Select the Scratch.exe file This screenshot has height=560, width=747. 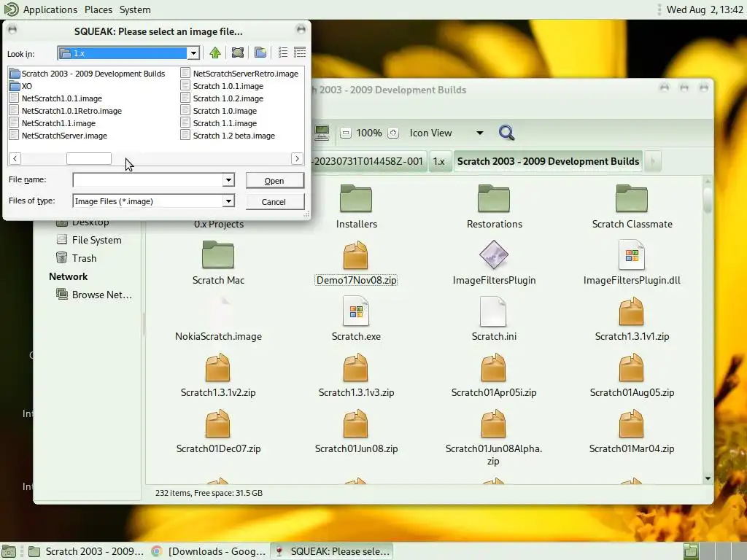click(x=356, y=319)
